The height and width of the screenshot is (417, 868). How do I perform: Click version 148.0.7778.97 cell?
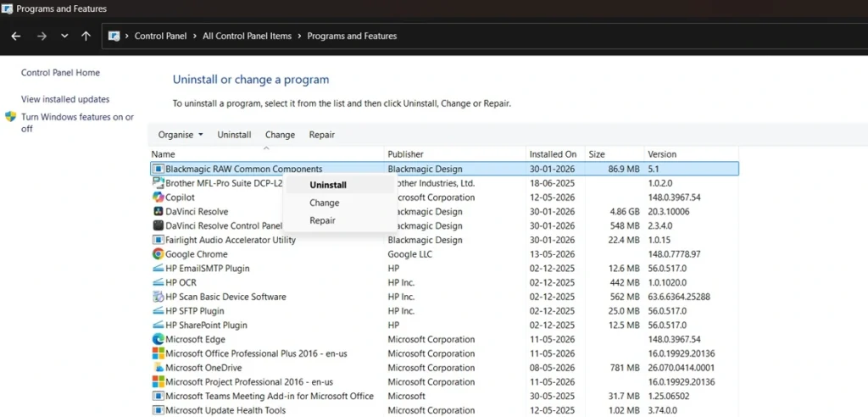pyautogui.click(x=674, y=254)
